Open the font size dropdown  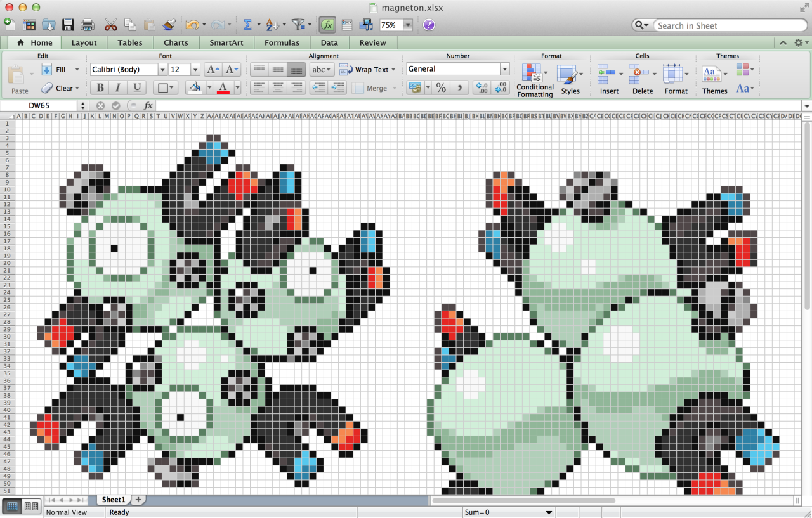pyautogui.click(x=195, y=70)
